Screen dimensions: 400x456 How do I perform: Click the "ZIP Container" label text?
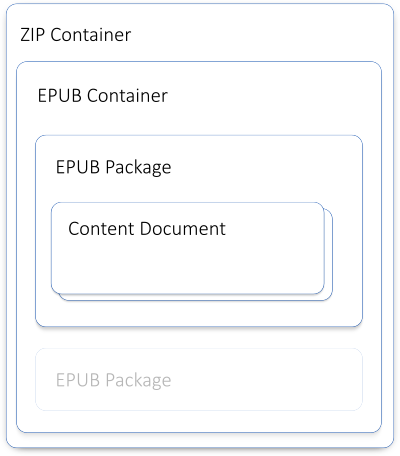76,34
